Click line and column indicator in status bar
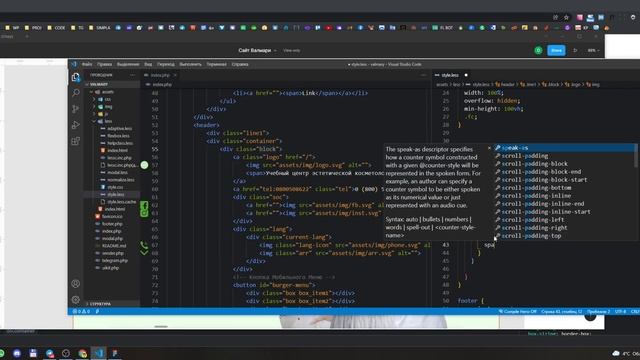This screenshot has width=640, height=360. pyautogui.click(x=562, y=311)
